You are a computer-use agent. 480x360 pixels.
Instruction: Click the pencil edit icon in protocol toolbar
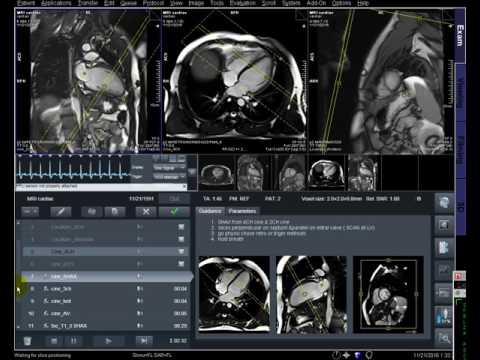point(61,211)
